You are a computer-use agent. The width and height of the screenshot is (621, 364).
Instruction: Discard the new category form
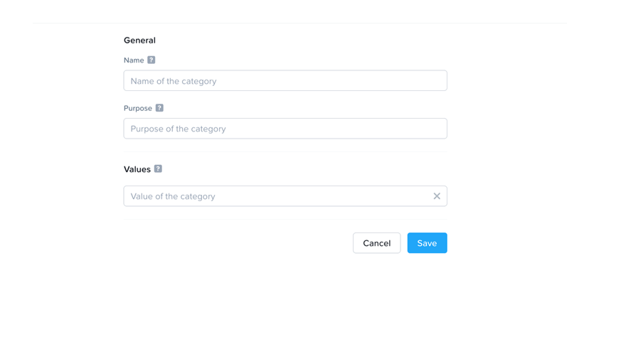[376, 243]
